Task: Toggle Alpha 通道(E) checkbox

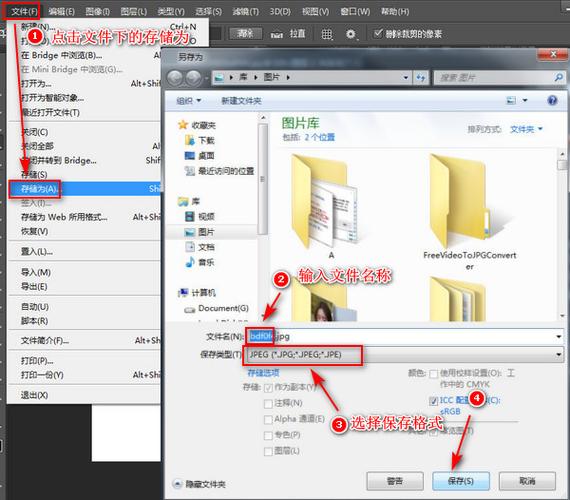Action: pos(268,419)
